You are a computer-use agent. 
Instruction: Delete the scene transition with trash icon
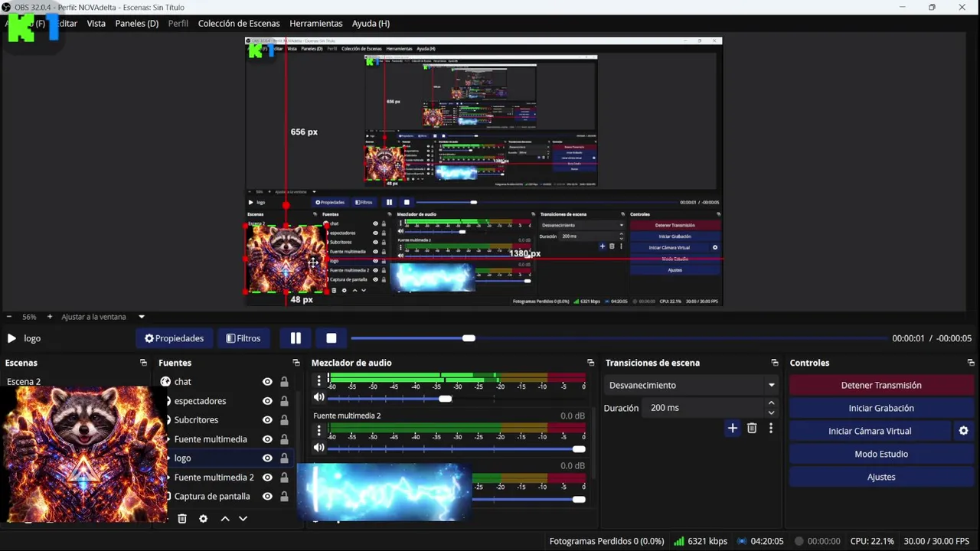(x=752, y=429)
